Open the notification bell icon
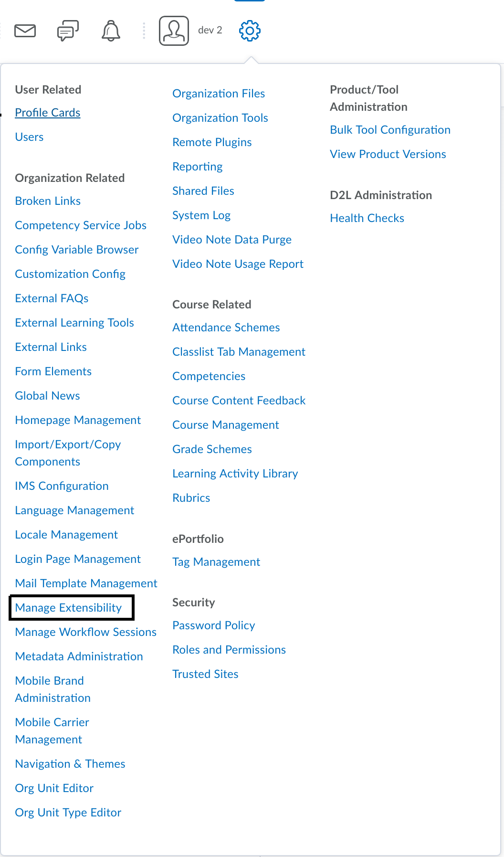 point(111,31)
